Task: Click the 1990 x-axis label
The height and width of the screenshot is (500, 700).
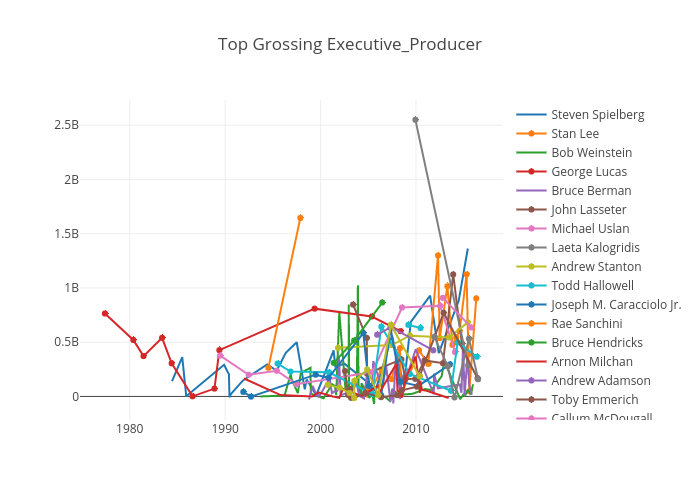Action: coord(225,429)
